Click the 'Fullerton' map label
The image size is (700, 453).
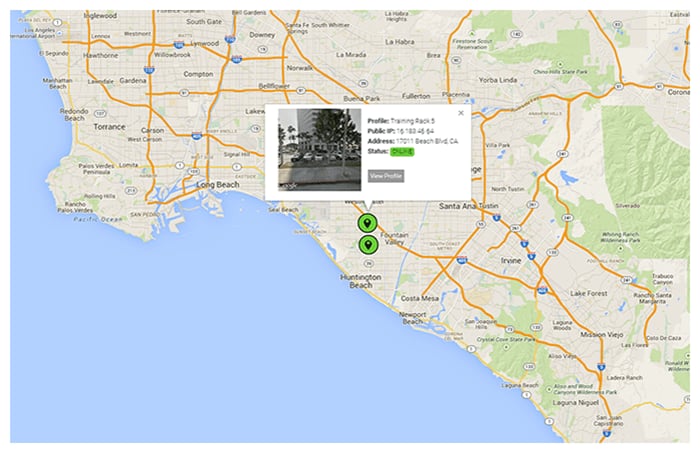416,96
